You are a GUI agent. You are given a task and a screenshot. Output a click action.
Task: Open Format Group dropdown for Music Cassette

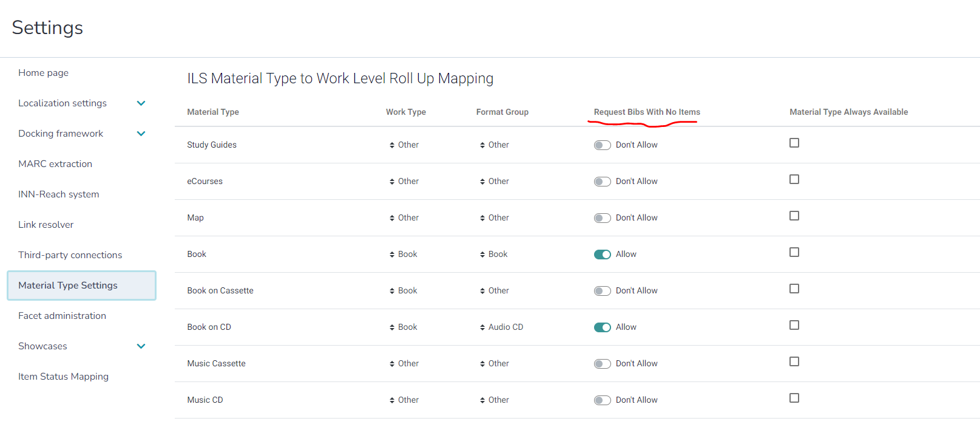coord(495,363)
